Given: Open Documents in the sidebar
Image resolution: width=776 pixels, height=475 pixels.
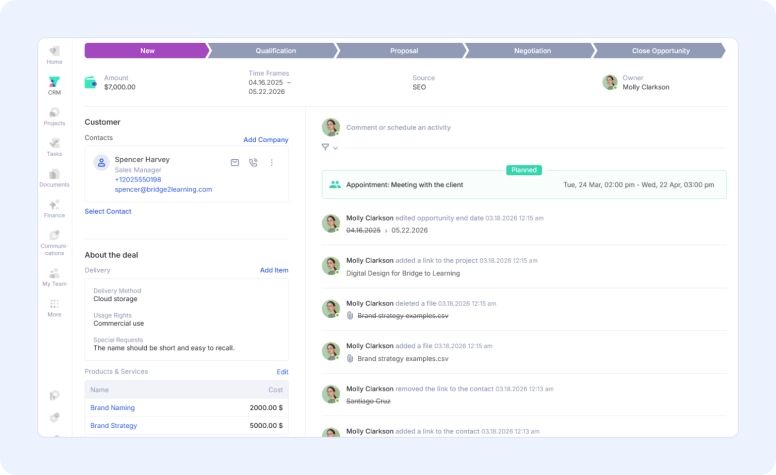Looking at the screenshot, I should pyautogui.click(x=54, y=178).
